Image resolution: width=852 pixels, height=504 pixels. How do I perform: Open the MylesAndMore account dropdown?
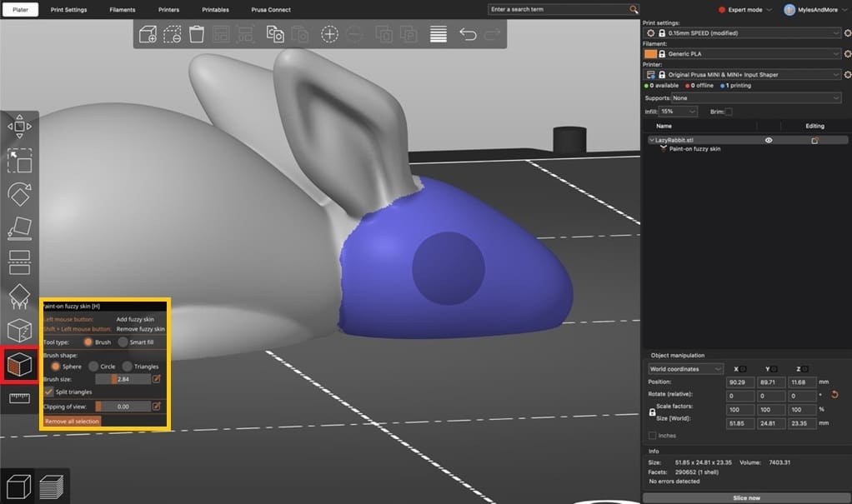(815, 10)
